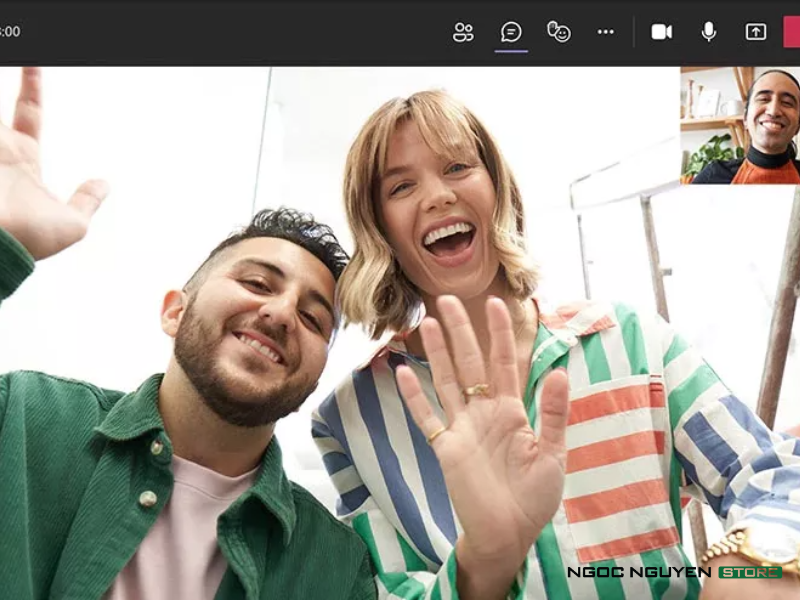Click the call duration timer

pyautogui.click(x=10, y=32)
